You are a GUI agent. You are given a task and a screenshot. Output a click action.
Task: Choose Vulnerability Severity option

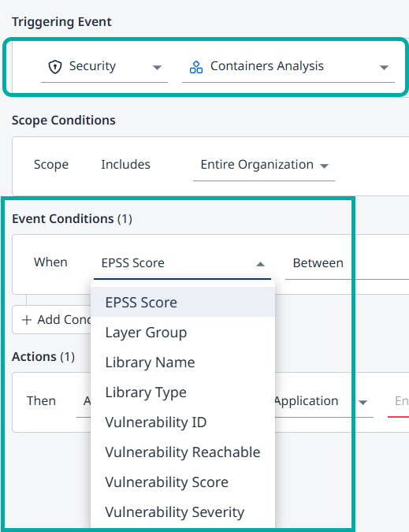click(x=183, y=512)
